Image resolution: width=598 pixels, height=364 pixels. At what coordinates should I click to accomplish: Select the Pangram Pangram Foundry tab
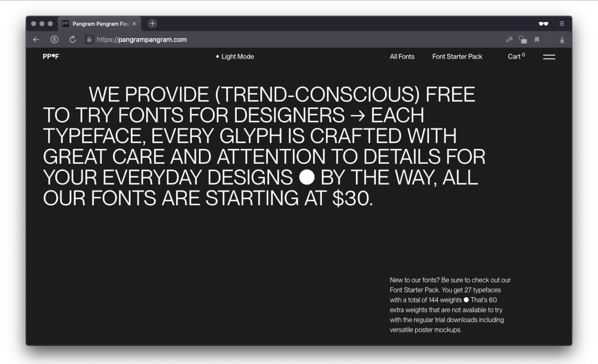point(99,23)
